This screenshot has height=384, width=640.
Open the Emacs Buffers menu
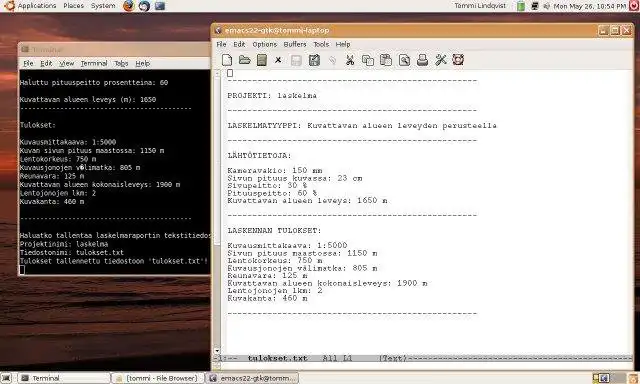click(295, 44)
